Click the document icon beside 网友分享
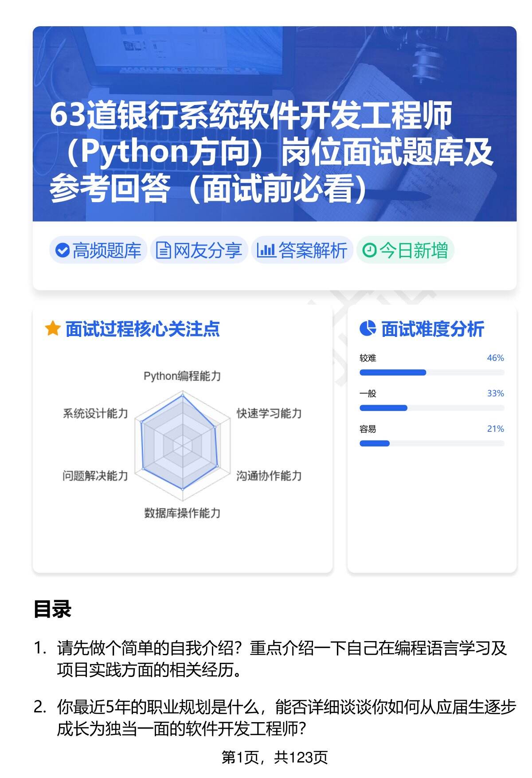This screenshot has width=532, height=778. pos(163,250)
